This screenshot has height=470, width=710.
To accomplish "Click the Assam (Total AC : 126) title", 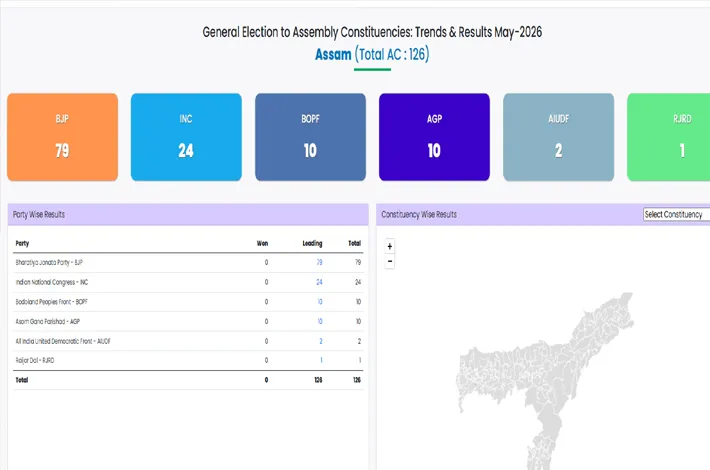I will pyautogui.click(x=372, y=54).
